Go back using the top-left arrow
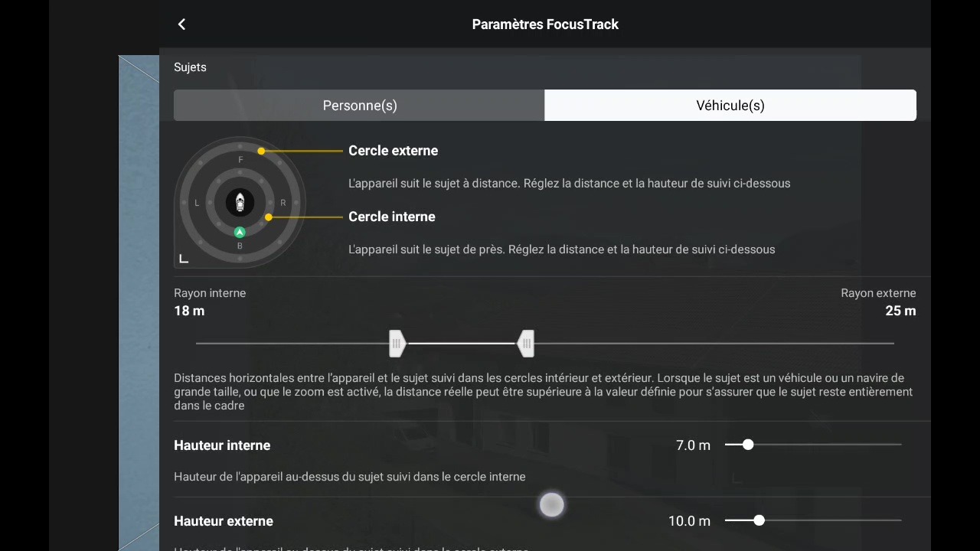This screenshot has width=980, height=551. point(181,24)
